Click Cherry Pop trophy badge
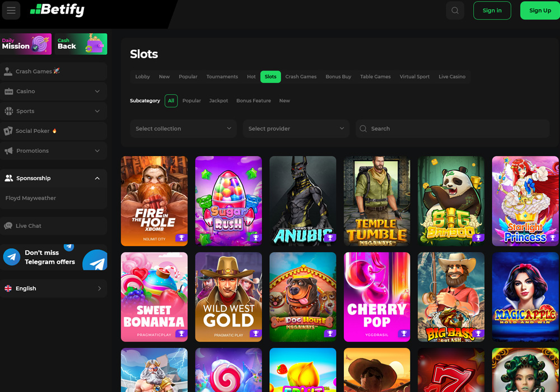Screen dimensions: 560x392 click(x=404, y=333)
